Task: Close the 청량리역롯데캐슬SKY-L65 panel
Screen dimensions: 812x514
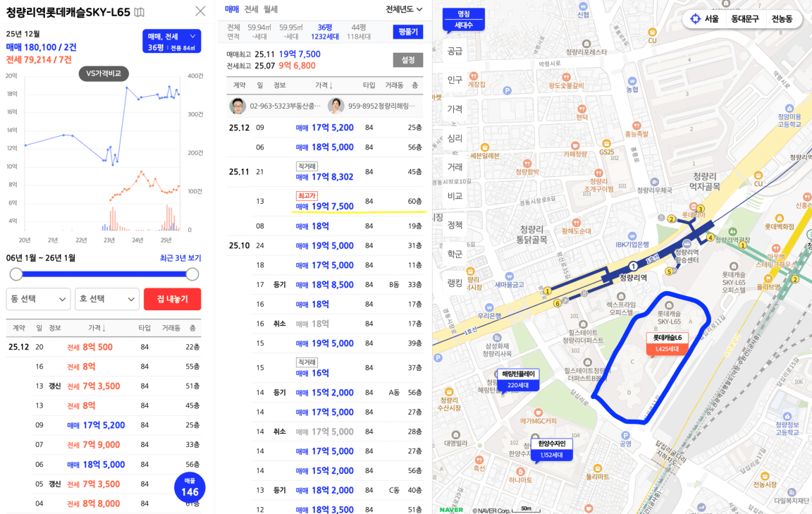Action: pyautogui.click(x=200, y=11)
